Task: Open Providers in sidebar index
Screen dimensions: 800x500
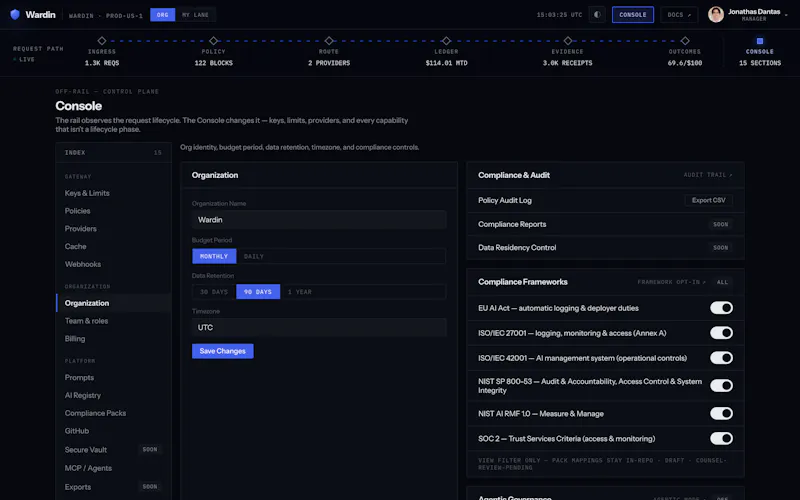Action: [81, 229]
